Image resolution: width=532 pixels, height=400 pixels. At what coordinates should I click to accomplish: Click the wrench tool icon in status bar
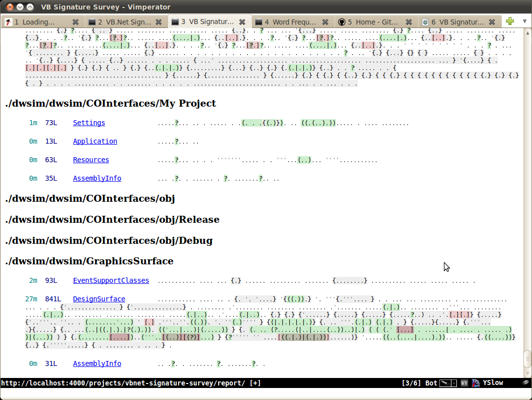coord(445,383)
